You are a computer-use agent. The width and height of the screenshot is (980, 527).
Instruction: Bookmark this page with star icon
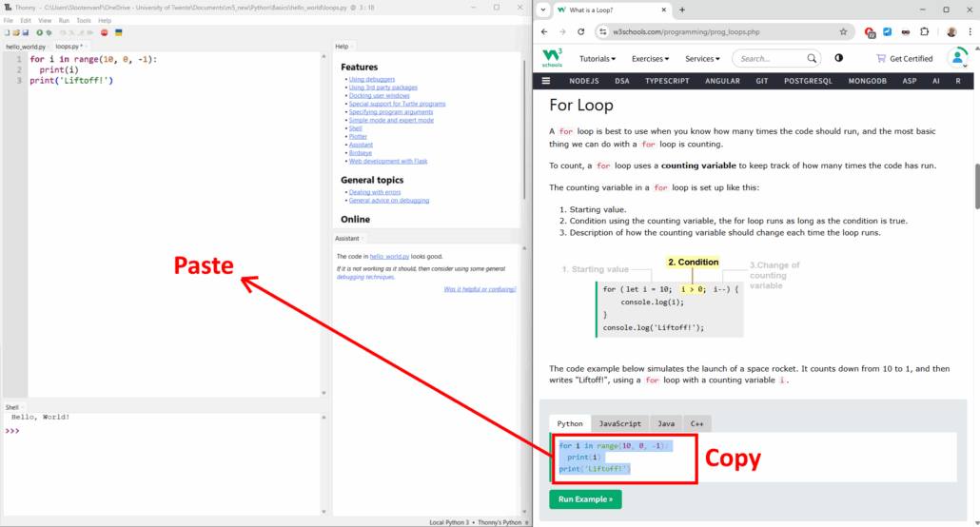[843, 32]
